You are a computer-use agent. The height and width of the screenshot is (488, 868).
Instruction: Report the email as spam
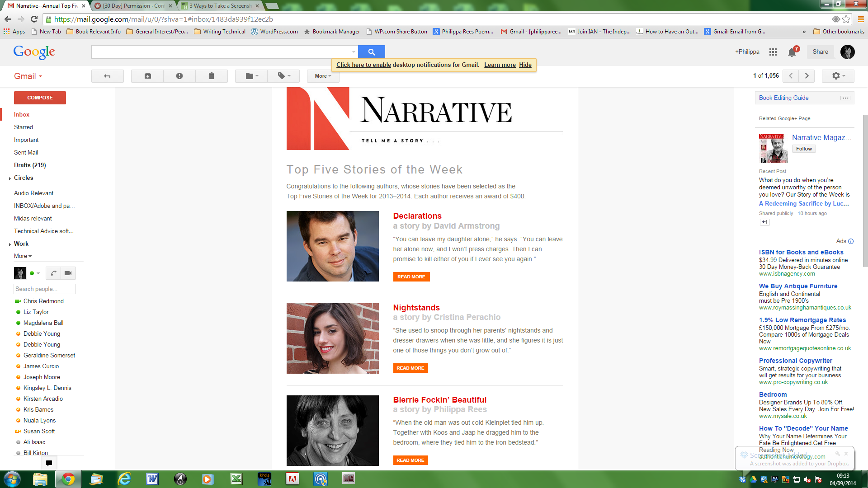coord(179,76)
